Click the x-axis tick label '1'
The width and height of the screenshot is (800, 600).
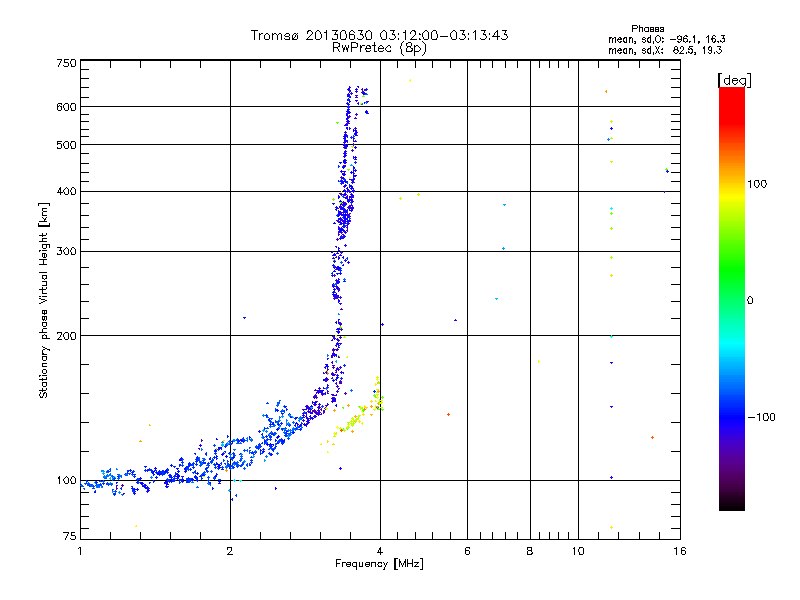(x=80, y=551)
